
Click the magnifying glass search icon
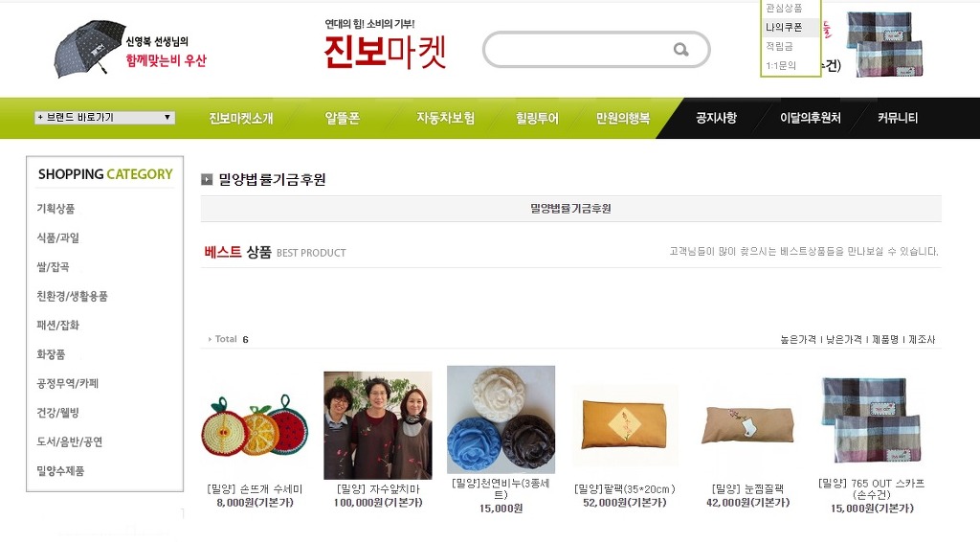(680, 50)
